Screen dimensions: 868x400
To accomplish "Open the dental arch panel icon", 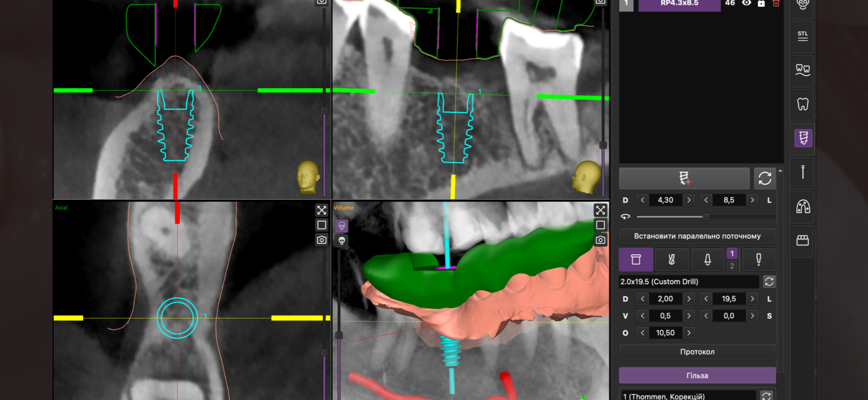I will 803,207.
